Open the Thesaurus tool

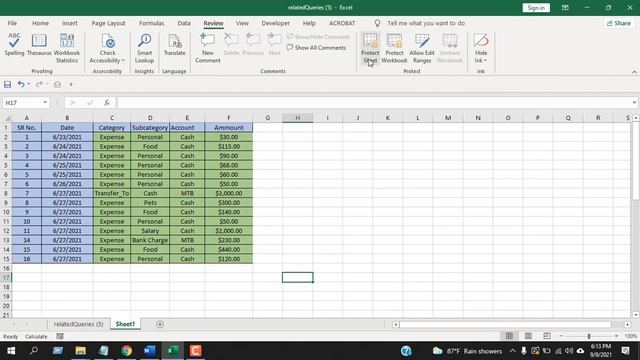point(39,44)
